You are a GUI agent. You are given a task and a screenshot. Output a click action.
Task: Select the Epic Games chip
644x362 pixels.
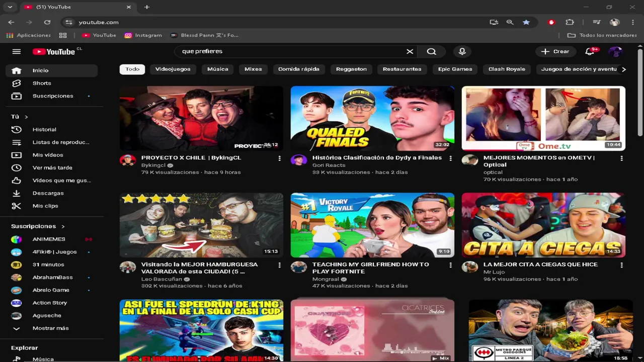pyautogui.click(x=455, y=69)
